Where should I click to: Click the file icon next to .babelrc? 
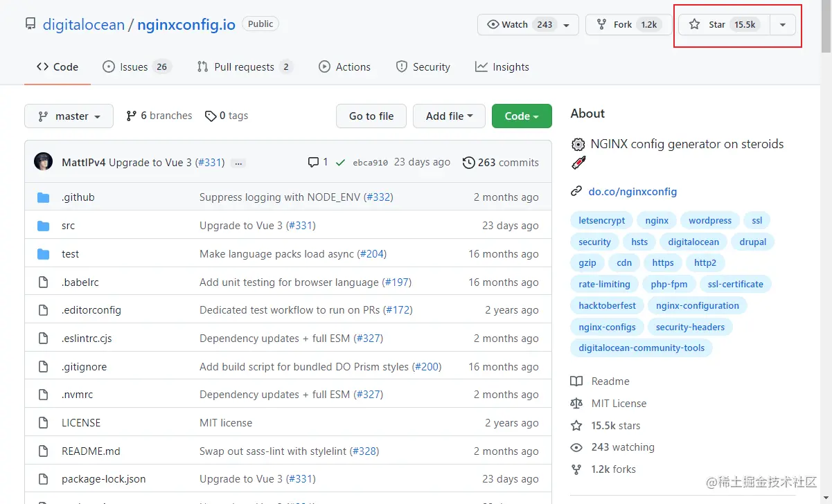pyautogui.click(x=43, y=282)
